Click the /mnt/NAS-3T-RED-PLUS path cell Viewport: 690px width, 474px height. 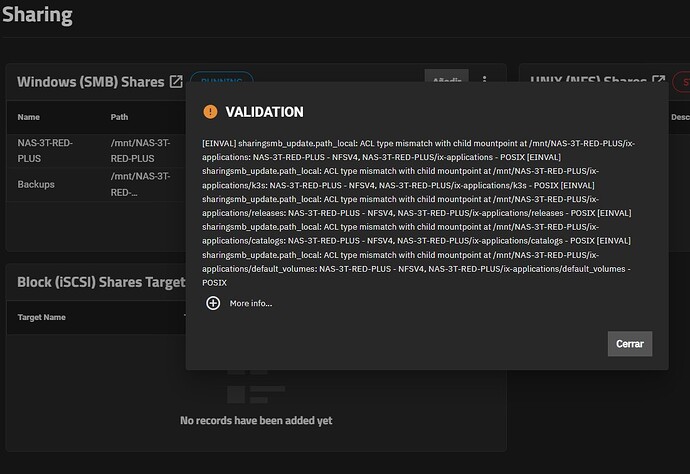[x=133, y=150]
